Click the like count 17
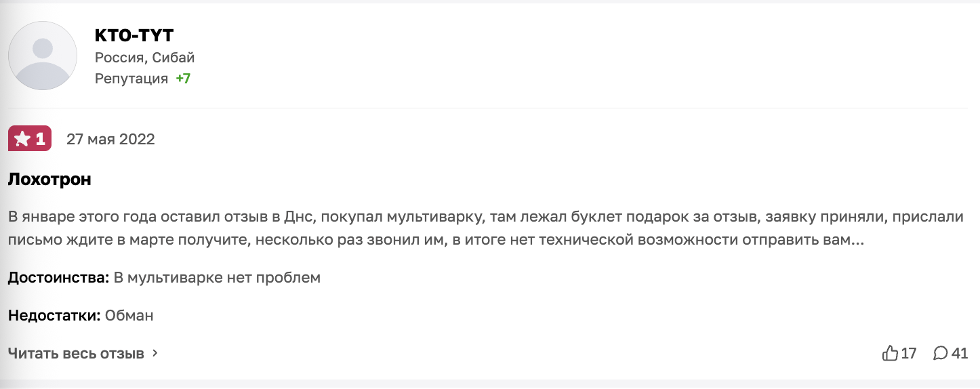Image resolution: width=980 pixels, height=389 pixels. pos(909,353)
